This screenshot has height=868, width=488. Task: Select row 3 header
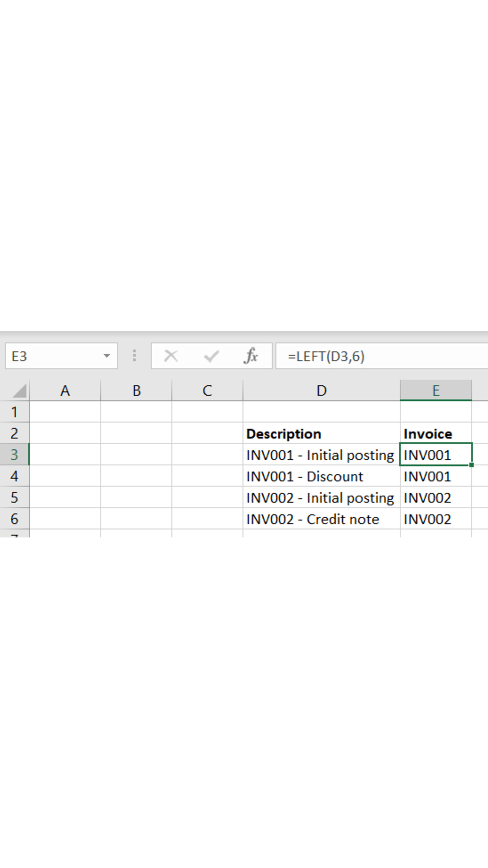point(14,454)
